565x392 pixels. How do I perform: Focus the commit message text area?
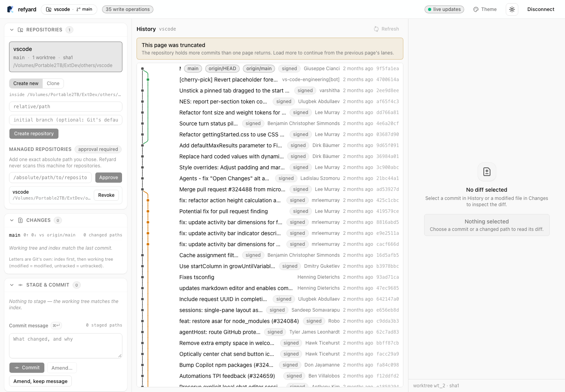66,346
